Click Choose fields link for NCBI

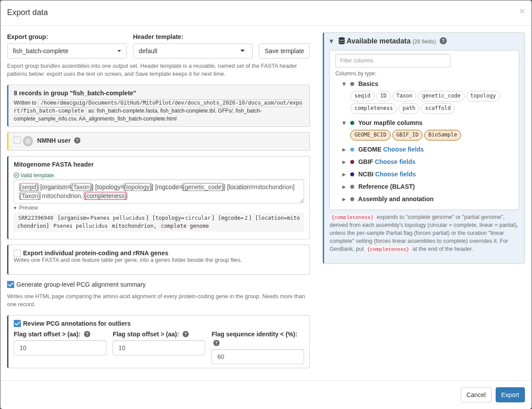tap(395, 174)
